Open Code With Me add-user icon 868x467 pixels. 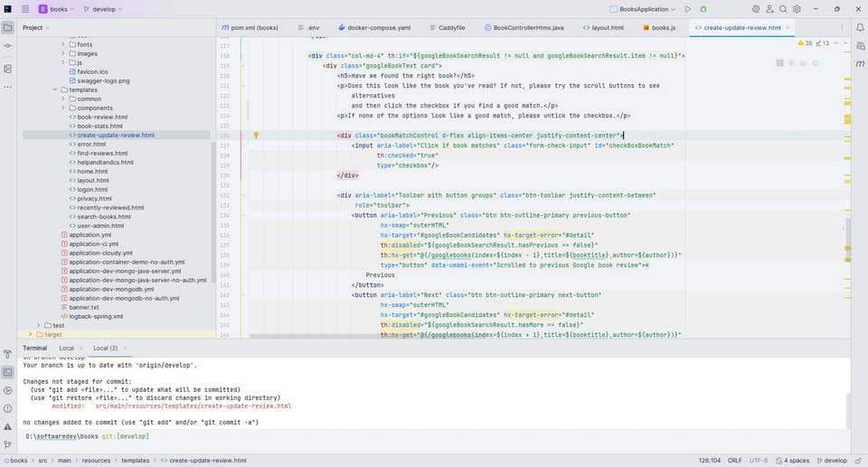pyautogui.click(x=769, y=9)
